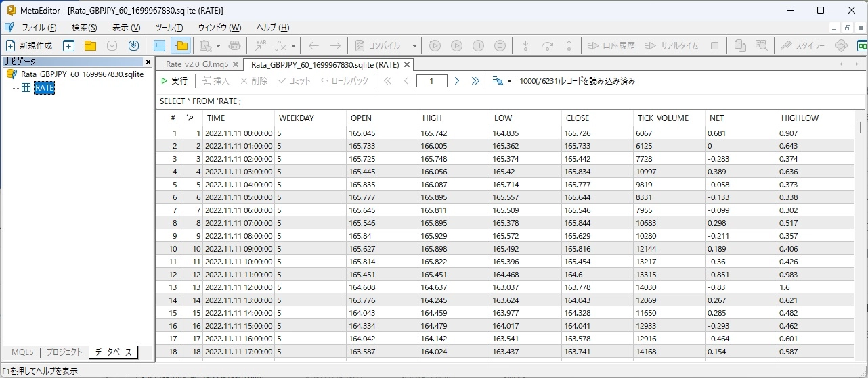Open the ファイル menu
The image size is (868, 378).
click(39, 28)
